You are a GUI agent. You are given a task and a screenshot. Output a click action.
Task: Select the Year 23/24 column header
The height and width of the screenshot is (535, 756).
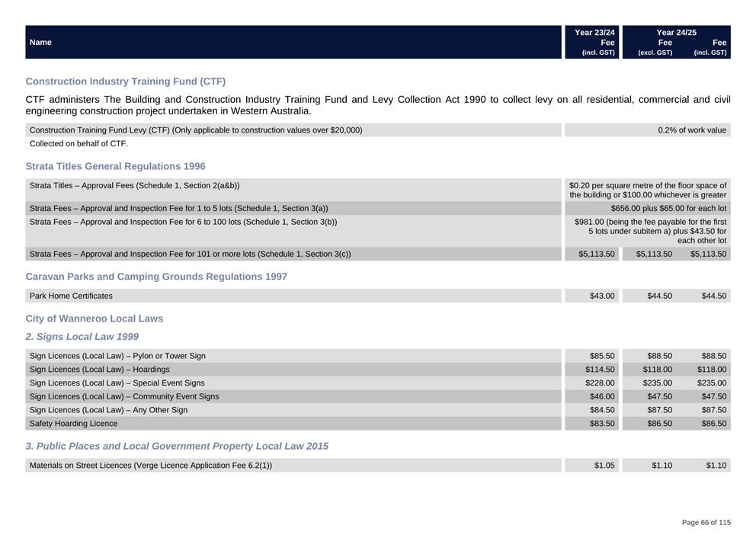(594, 33)
